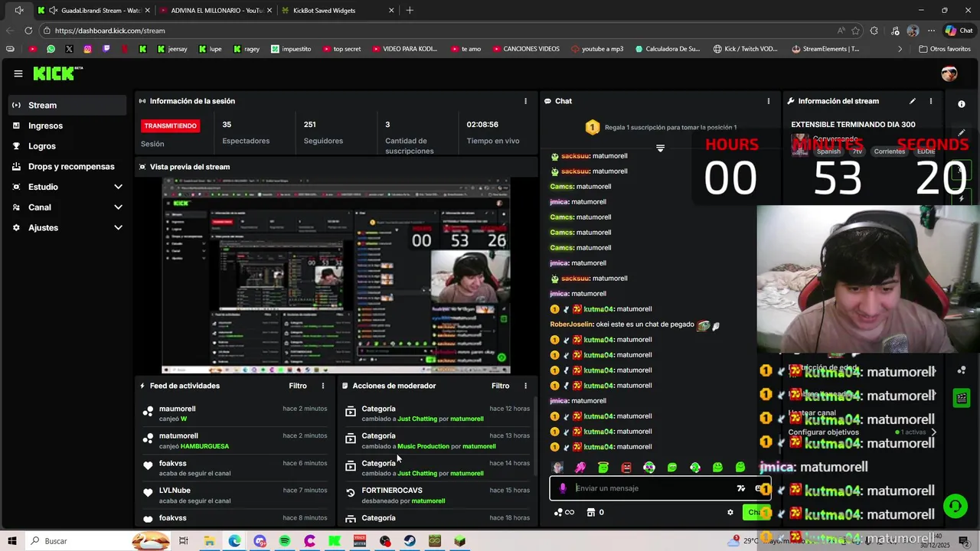
Task: Click the red angry face emote
Action: (626, 468)
